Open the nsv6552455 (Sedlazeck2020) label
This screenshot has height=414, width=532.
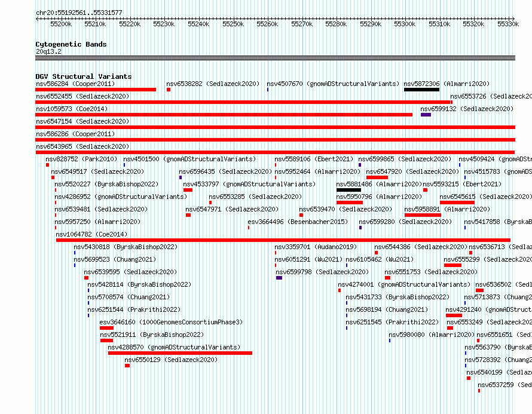click(82, 96)
